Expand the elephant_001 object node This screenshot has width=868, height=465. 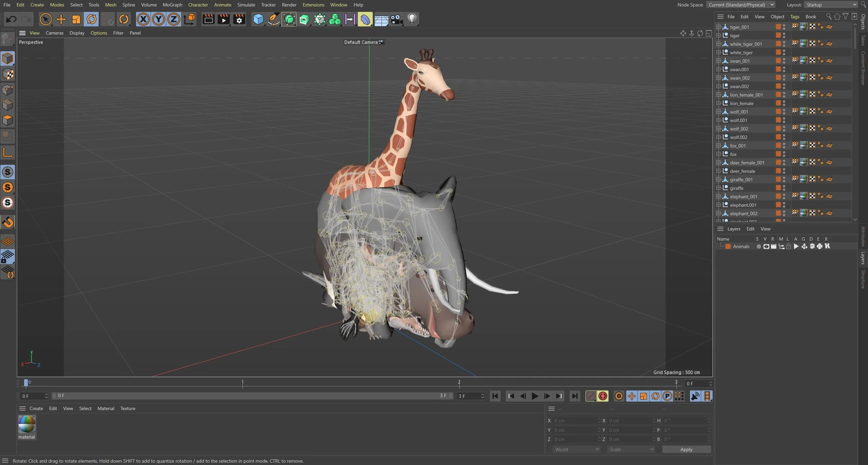(x=718, y=196)
